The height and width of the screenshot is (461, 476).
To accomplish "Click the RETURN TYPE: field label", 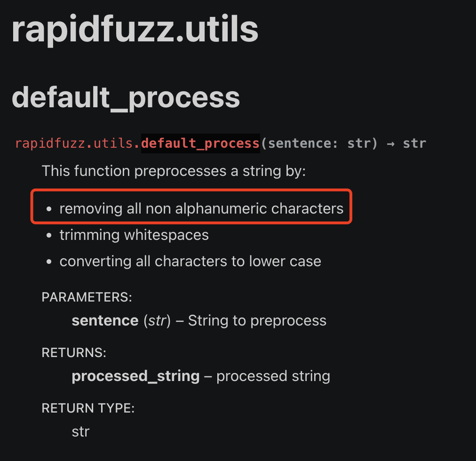I will (x=88, y=408).
